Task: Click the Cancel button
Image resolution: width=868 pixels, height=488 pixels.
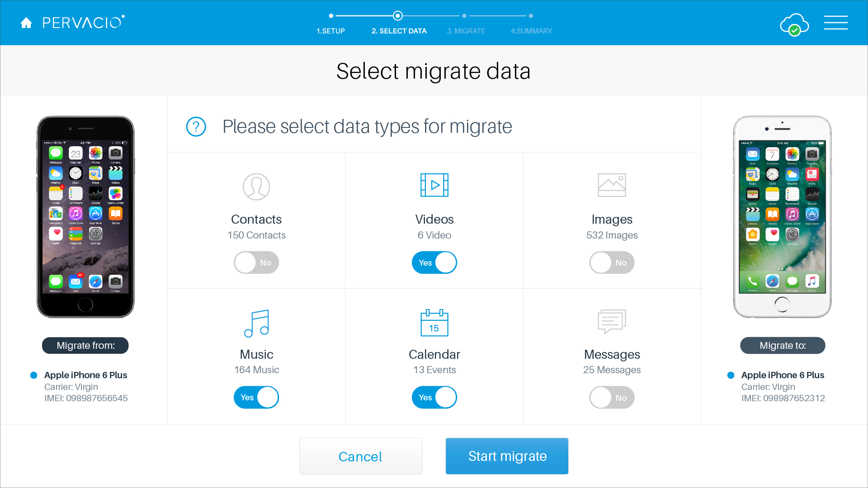Action: [360, 456]
